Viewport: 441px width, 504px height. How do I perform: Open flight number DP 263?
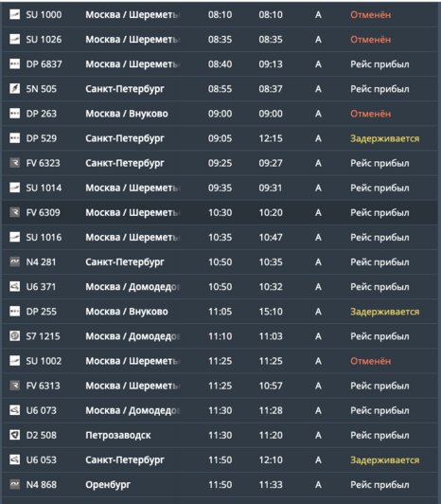[x=41, y=114]
